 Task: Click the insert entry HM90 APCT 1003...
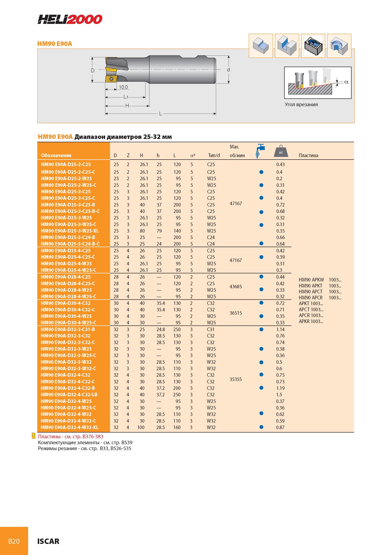click(320, 292)
